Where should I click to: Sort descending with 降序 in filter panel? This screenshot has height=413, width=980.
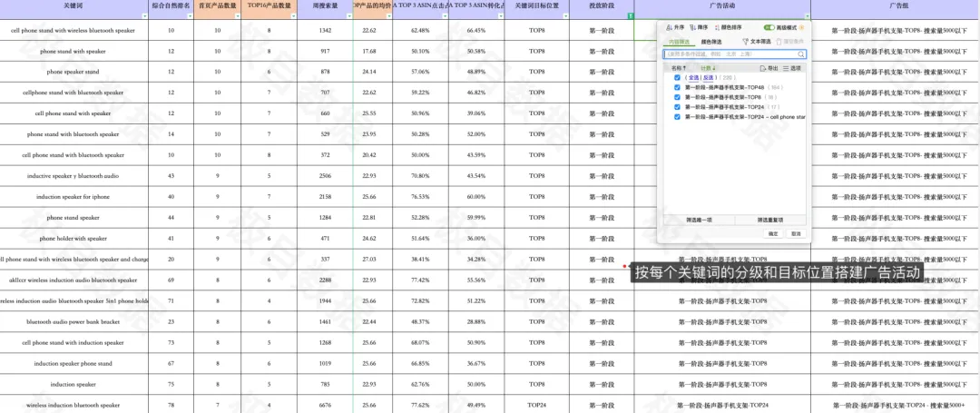pyautogui.click(x=698, y=27)
